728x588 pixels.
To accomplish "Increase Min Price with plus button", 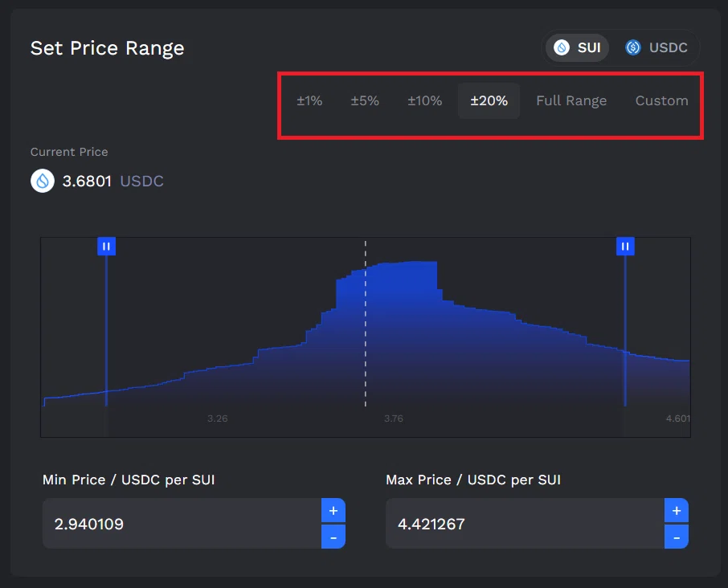I will [x=333, y=511].
